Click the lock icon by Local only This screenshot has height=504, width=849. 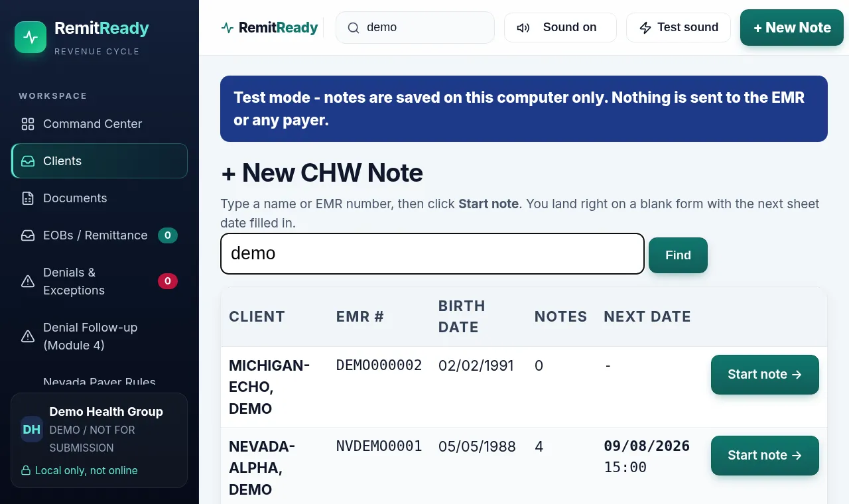click(x=26, y=470)
